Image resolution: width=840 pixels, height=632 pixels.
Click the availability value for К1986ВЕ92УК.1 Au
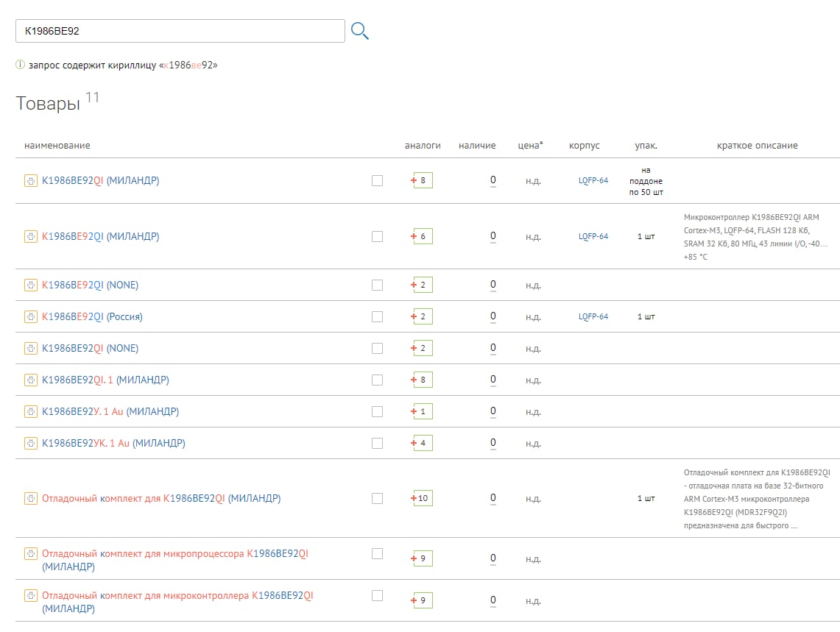(x=493, y=443)
